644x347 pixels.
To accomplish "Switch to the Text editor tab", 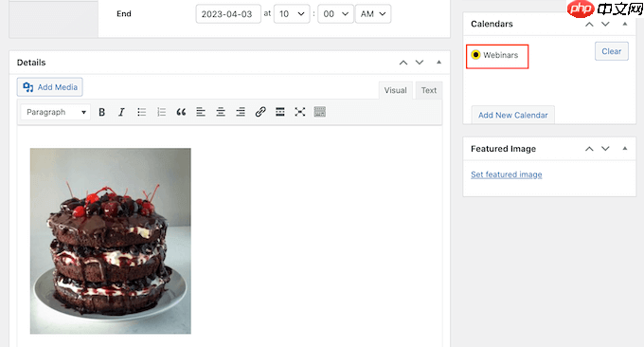I will [429, 90].
